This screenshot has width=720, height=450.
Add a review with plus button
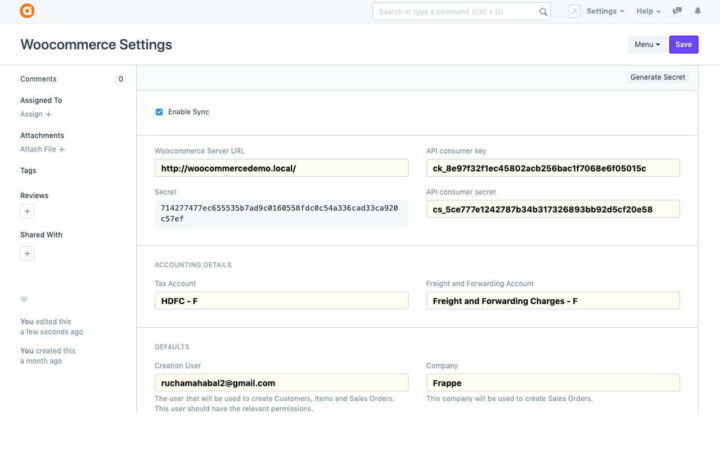[27, 212]
